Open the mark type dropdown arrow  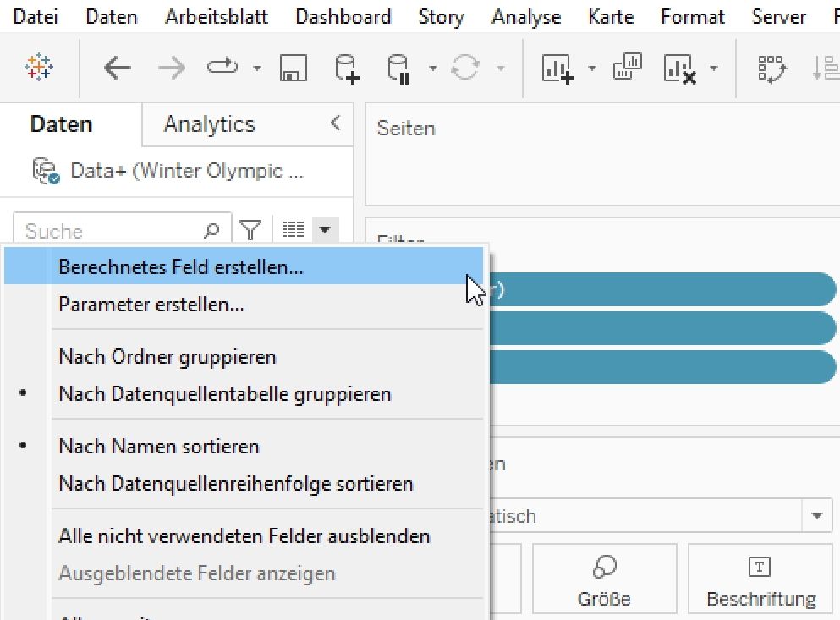point(816,516)
